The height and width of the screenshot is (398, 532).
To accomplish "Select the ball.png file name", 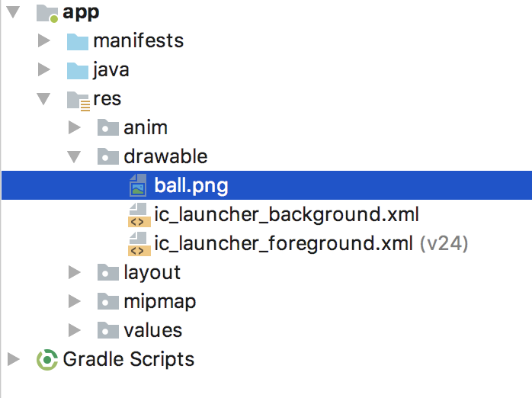I will pos(191,186).
